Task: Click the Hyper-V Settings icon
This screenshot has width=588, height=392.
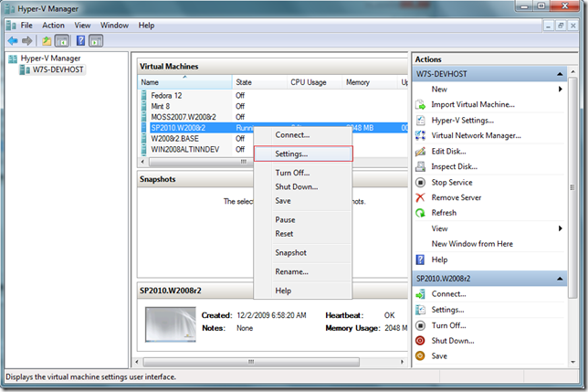Action: [420, 121]
